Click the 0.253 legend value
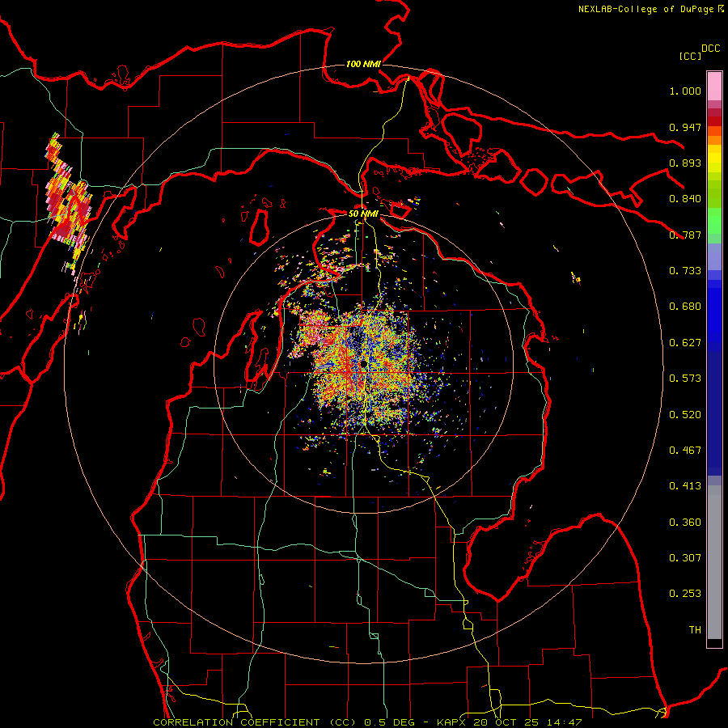This screenshot has height=728, width=728. click(x=685, y=594)
